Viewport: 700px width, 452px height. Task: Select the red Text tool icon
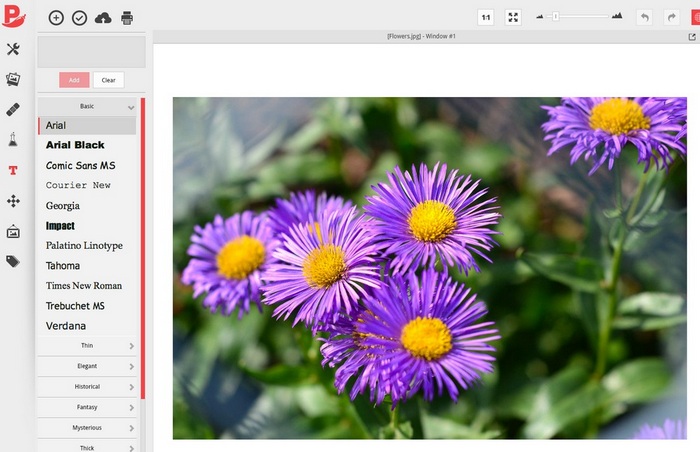click(x=13, y=171)
